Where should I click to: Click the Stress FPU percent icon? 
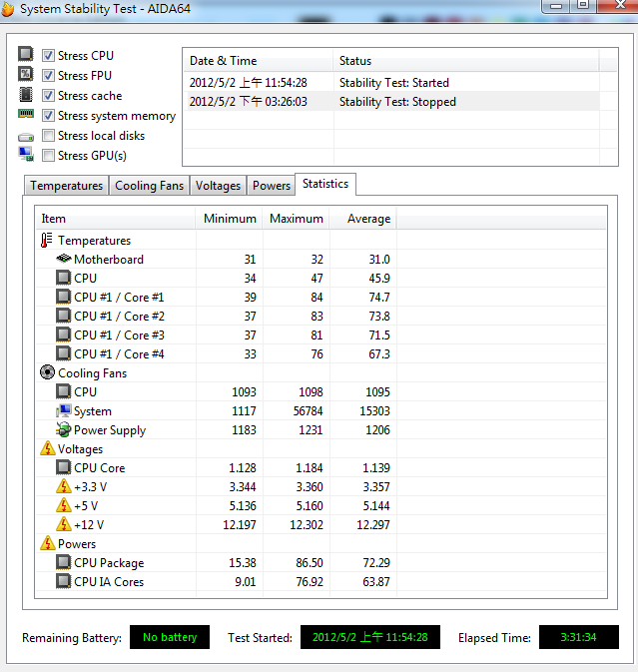pos(26,74)
